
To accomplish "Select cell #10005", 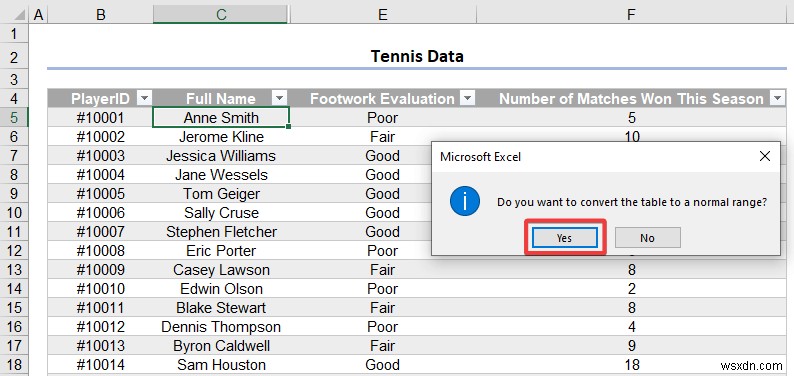I will (100, 194).
